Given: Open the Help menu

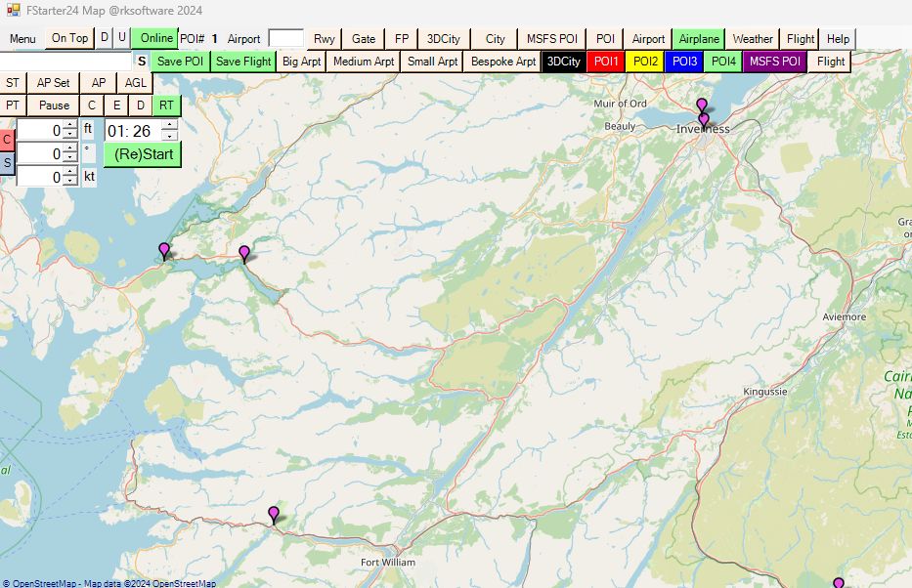Looking at the screenshot, I should coord(838,39).
